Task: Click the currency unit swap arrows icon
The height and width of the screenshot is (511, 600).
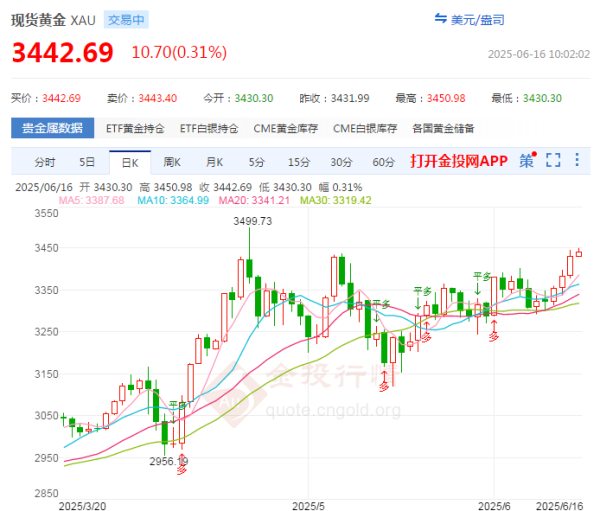Action: pos(440,18)
